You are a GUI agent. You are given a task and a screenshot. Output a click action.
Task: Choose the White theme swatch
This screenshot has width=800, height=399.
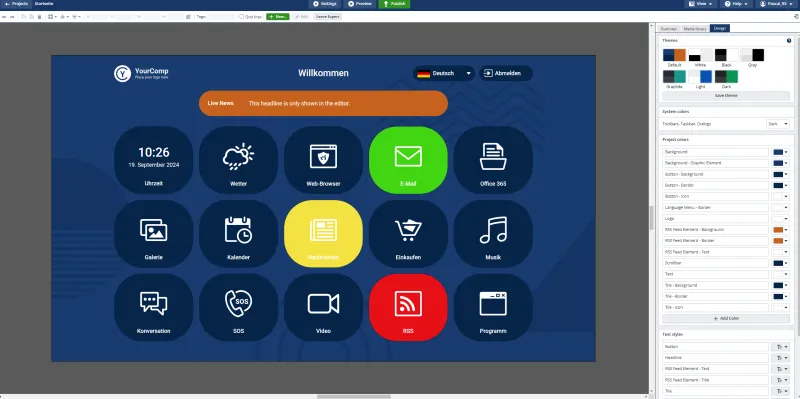click(700, 55)
